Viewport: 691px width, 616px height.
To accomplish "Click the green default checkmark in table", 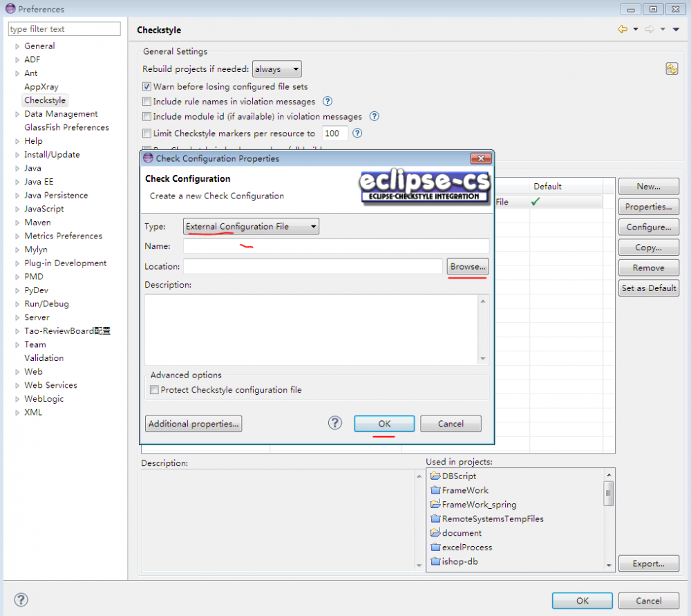I will coord(536,201).
